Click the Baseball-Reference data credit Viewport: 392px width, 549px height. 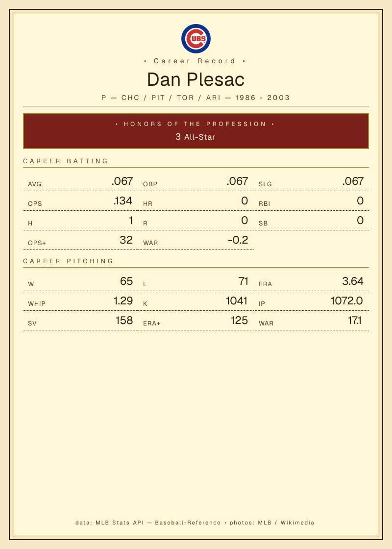188,523
